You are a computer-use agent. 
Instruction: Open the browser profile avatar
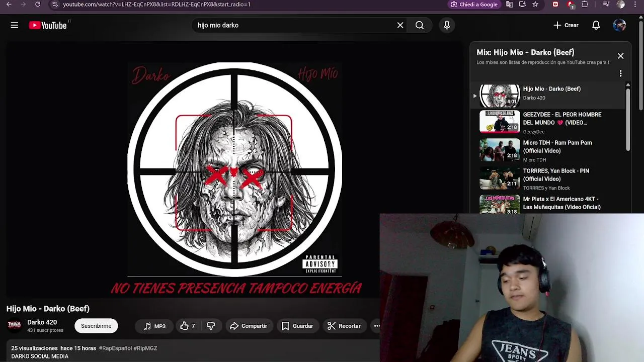[621, 4]
